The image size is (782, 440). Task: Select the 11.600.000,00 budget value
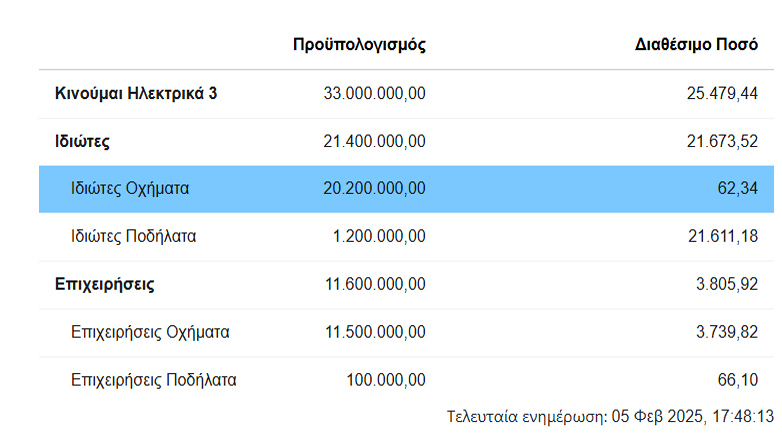pos(375,284)
